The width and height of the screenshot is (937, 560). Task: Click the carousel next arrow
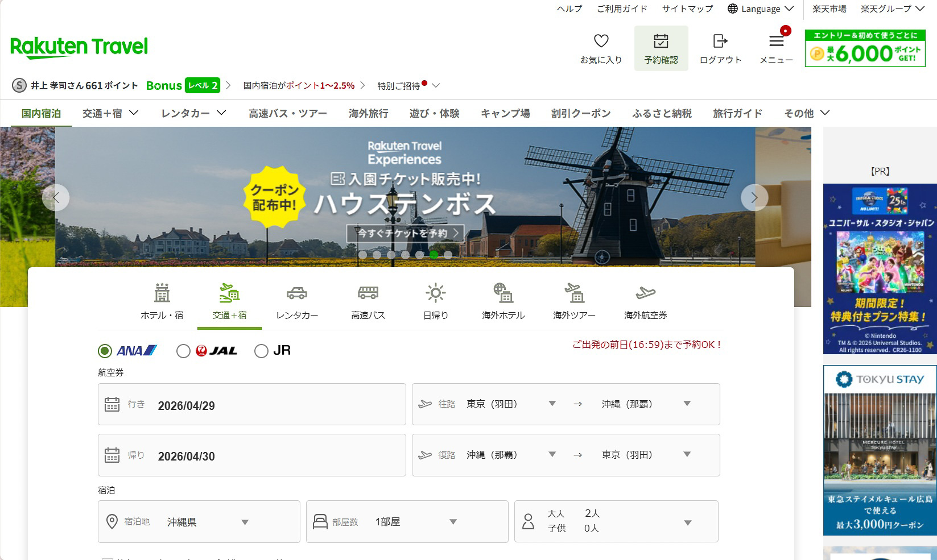pyautogui.click(x=754, y=197)
